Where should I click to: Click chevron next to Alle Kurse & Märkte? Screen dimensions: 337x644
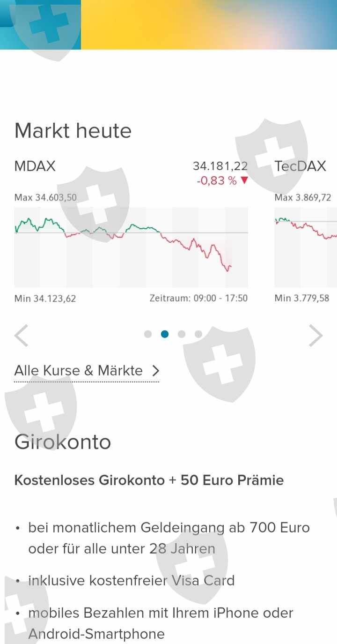point(156,371)
